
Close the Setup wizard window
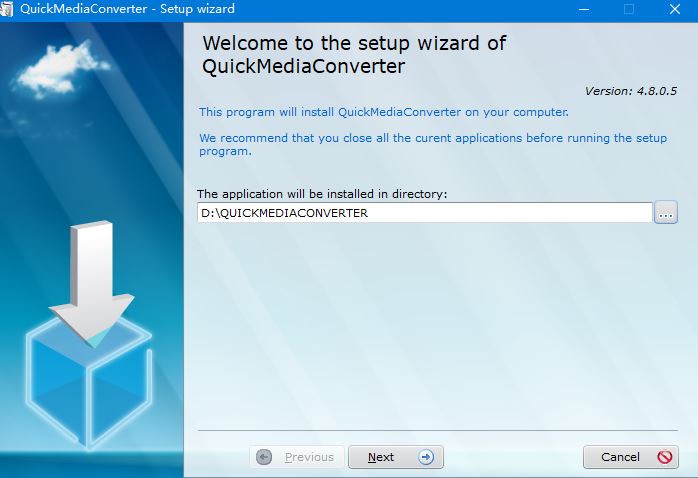(675, 9)
